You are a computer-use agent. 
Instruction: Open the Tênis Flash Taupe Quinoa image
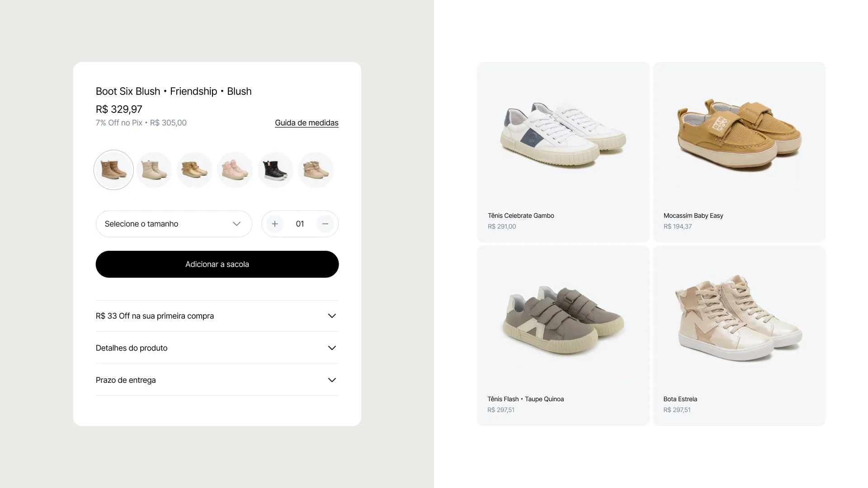(563, 320)
